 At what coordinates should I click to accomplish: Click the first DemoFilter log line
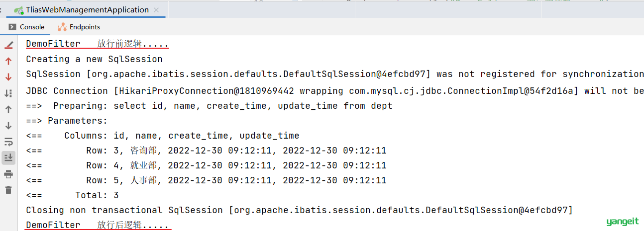point(97,44)
